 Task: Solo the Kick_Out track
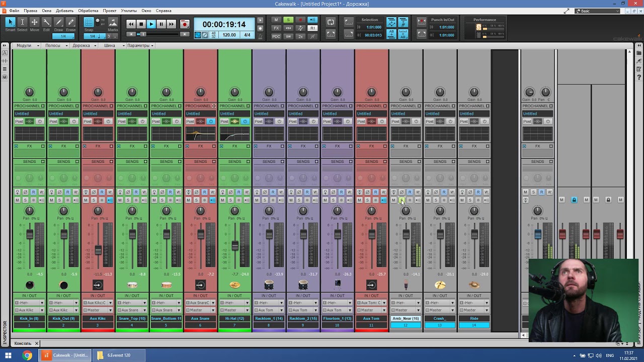(x=59, y=200)
